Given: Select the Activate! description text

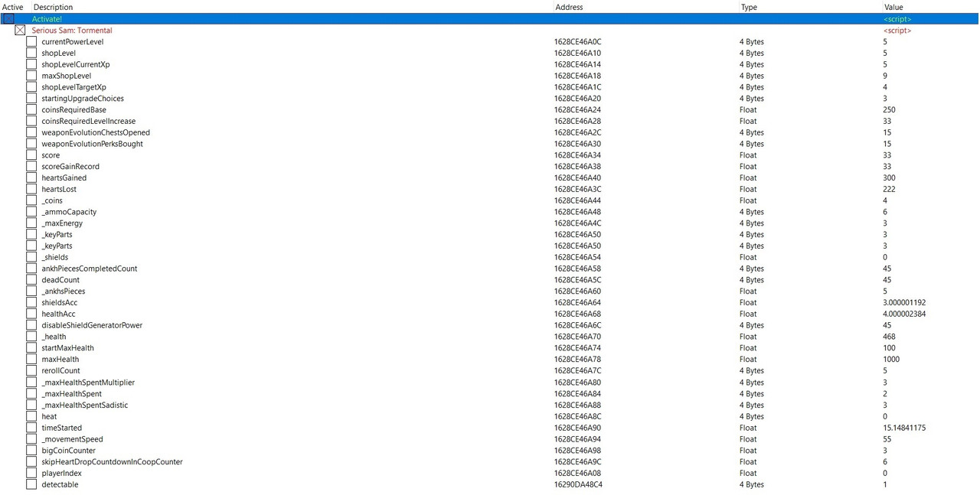Looking at the screenshot, I should (x=47, y=18).
